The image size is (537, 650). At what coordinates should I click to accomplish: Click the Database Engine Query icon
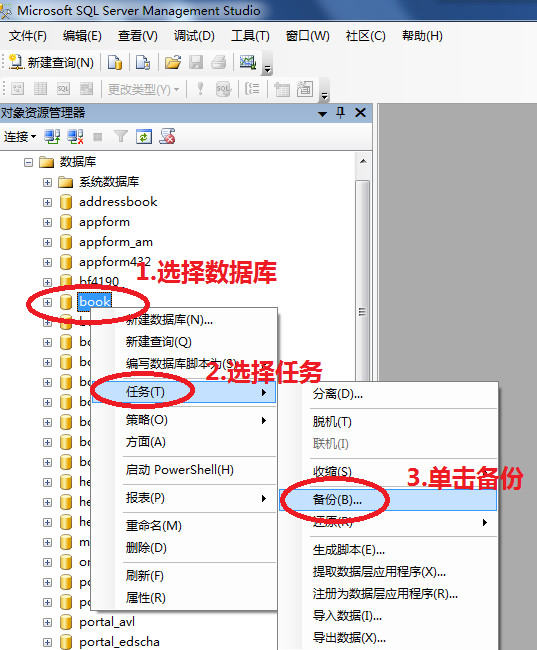coord(115,63)
